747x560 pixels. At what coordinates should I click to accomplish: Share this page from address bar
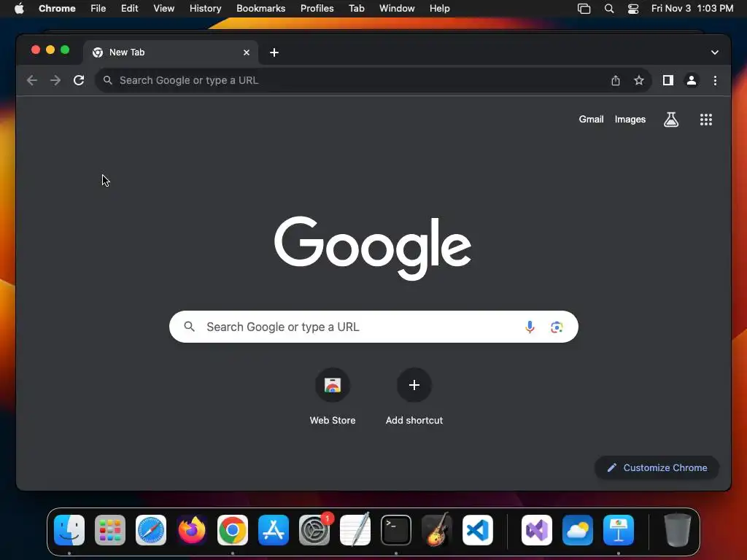click(x=616, y=80)
